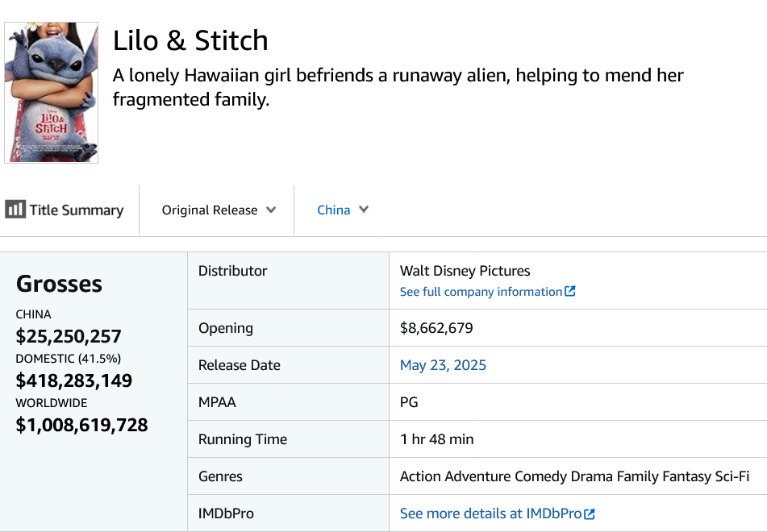Click the opening value $8,662,679

[x=436, y=328]
